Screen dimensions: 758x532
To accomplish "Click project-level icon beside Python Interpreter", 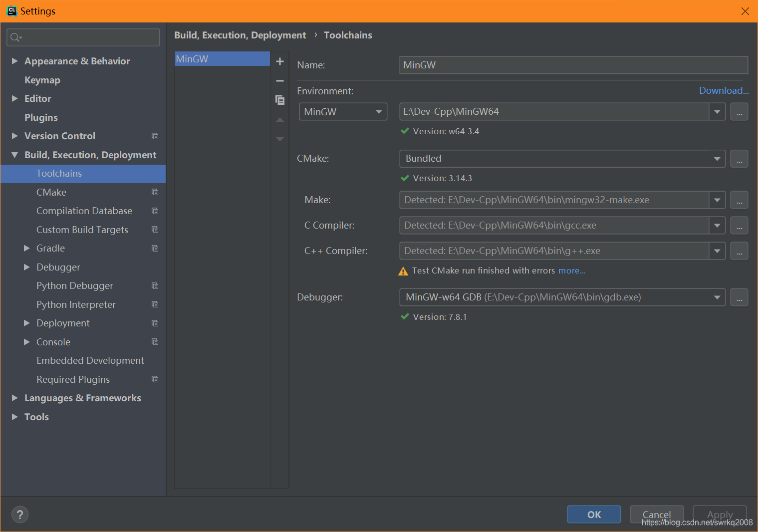I will coord(155,304).
